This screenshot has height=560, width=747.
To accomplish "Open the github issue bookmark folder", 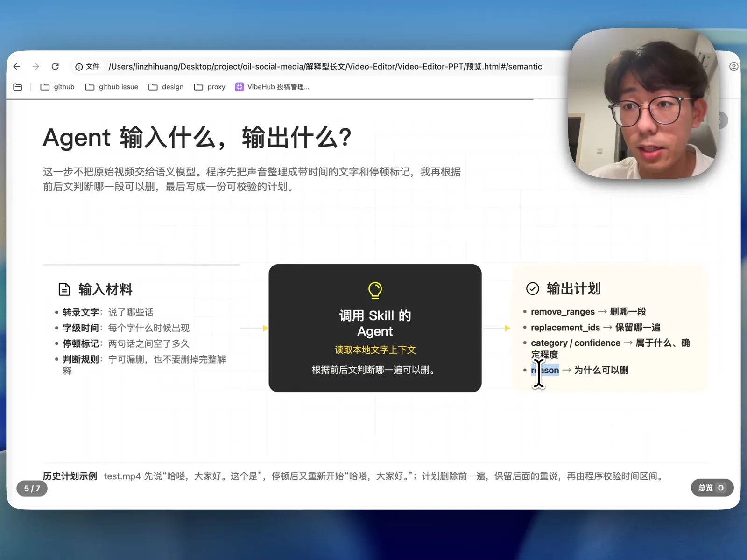I will tap(112, 87).
